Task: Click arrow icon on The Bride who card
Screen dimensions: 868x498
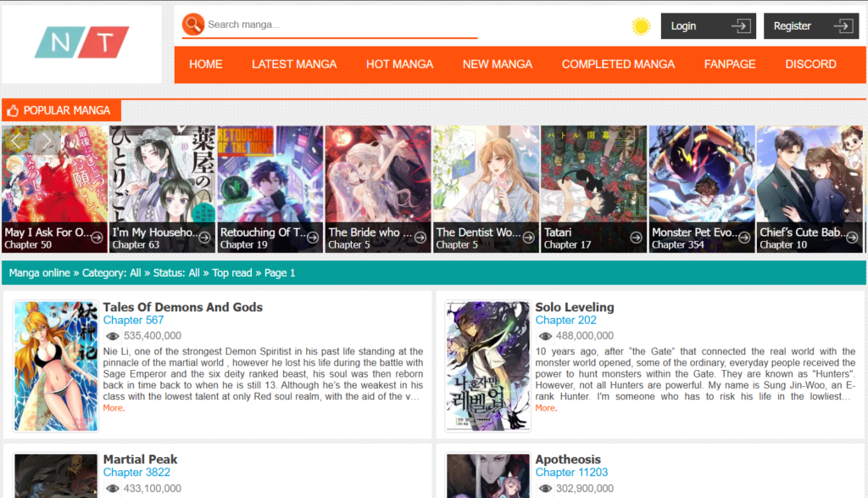Action: coord(420,238)
